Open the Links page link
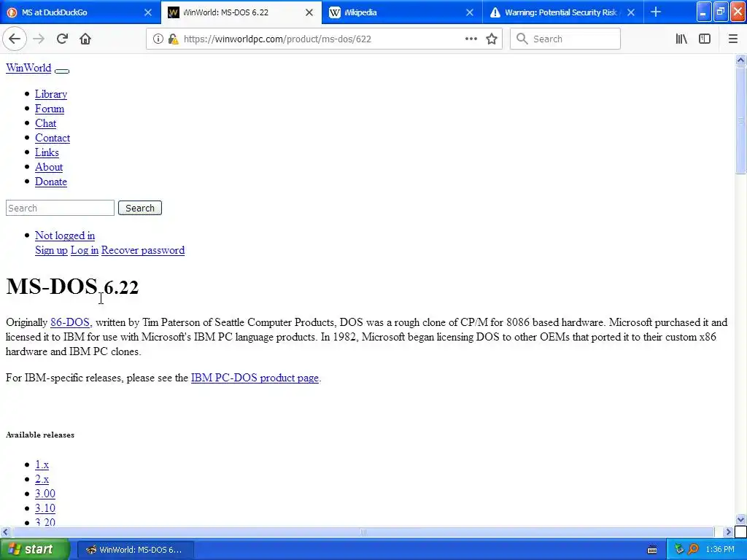The width and height of the screenshot is (747, 560). coord(47,152)
